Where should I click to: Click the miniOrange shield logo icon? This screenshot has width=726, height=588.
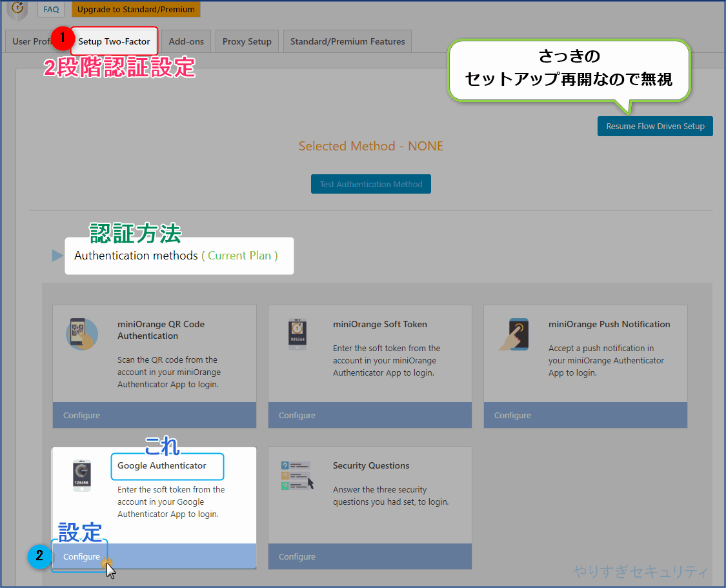pos(17,10)
